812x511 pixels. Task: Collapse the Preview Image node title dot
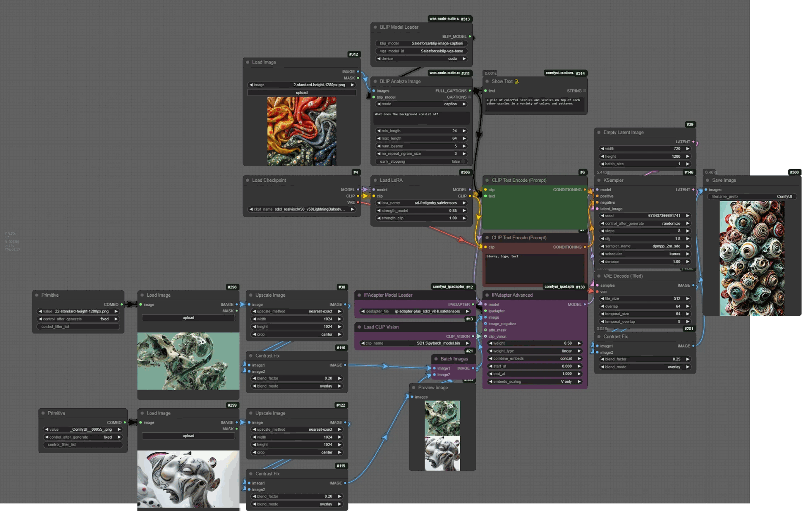coord(414,388)
